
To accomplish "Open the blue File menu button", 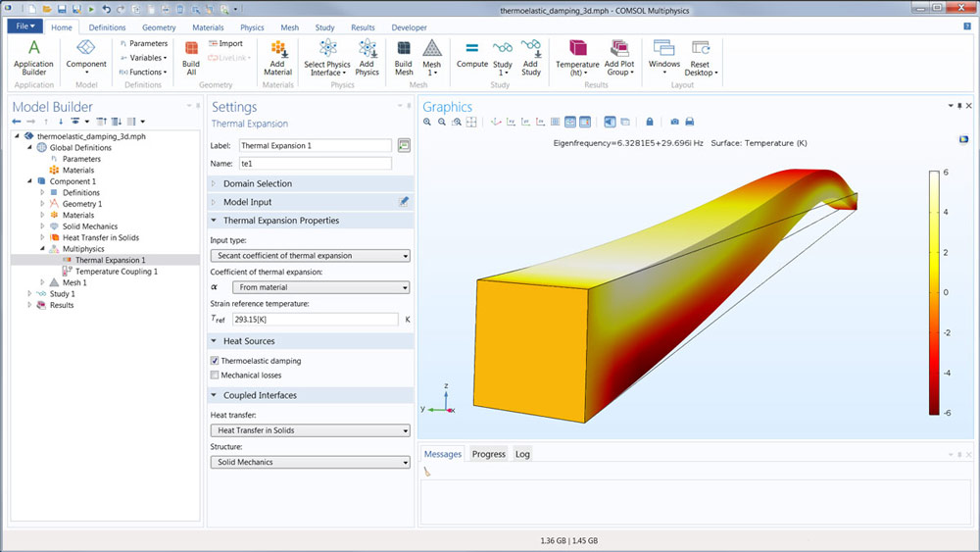I will (24, 26).
